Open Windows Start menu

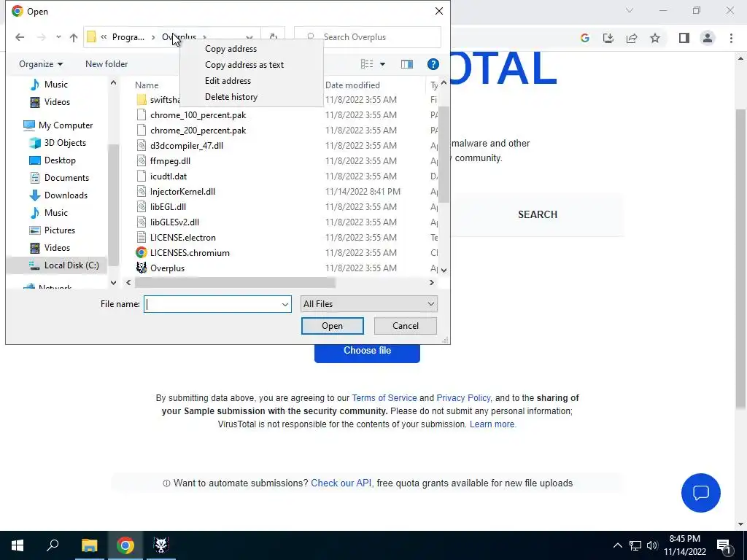(18, 545)
